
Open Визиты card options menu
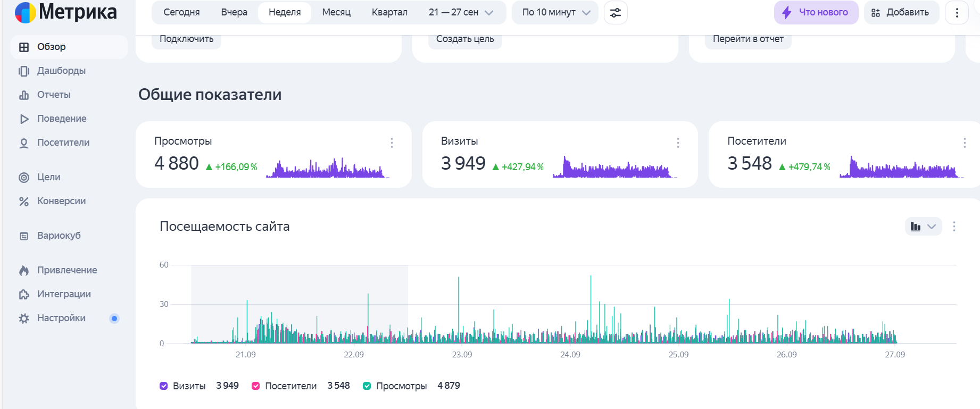(x=678, y=143)
